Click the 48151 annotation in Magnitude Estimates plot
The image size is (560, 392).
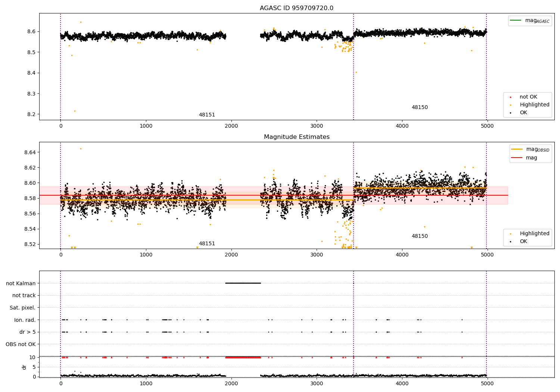[x=207, y=244]
